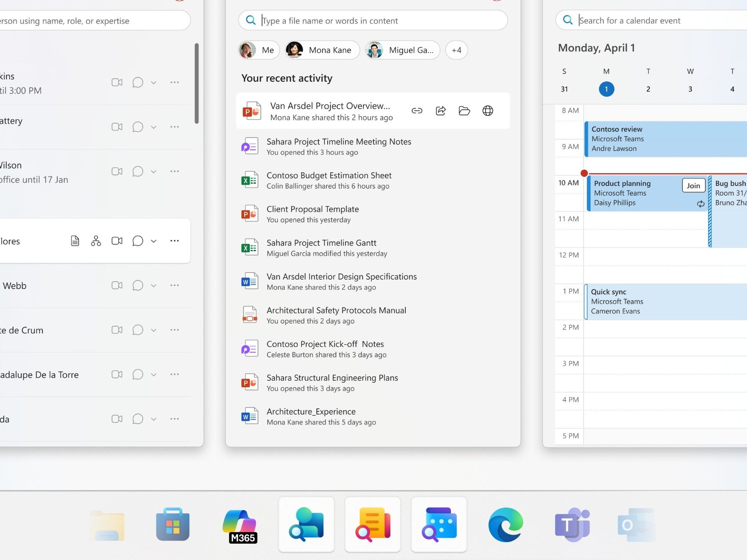Screen dimensions: 747x560
Task: Open chat in the Flores row
Action: 138,241
